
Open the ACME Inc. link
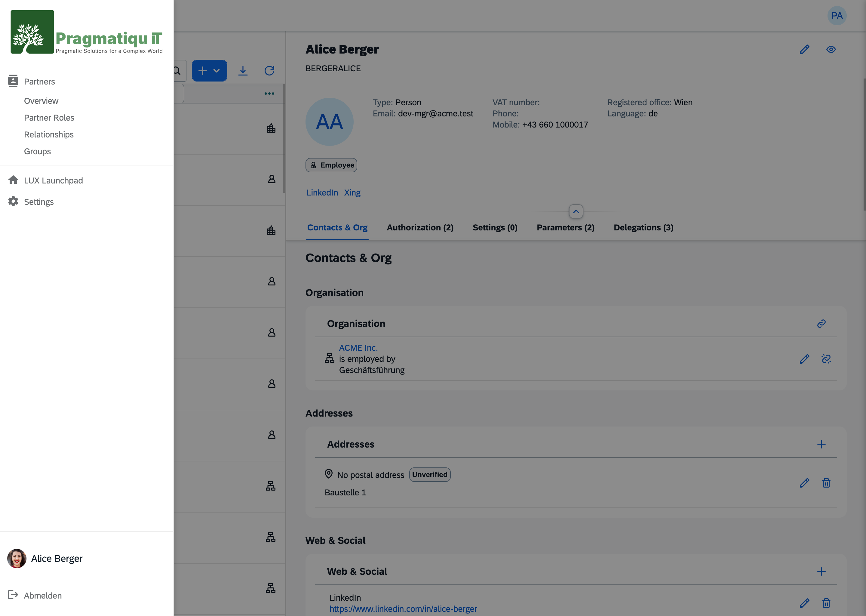358,348
